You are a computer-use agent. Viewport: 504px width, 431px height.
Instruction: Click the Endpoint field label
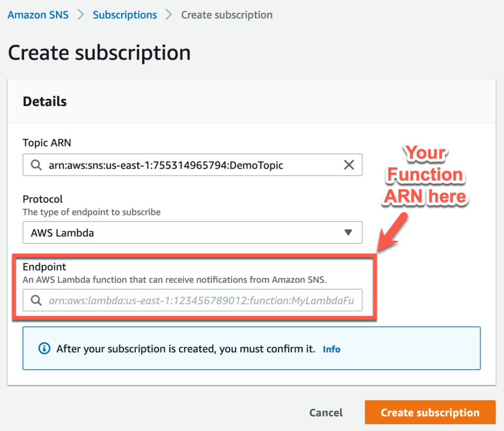point(44,267)
